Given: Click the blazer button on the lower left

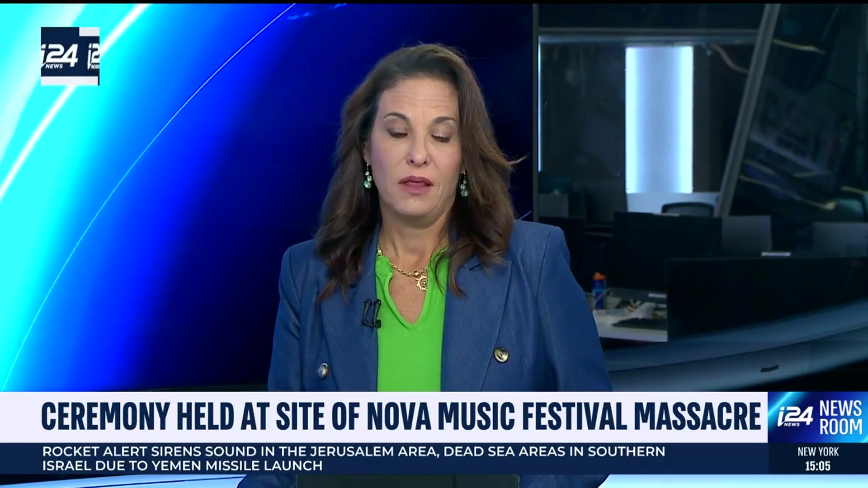Looking at the screenshot, I should tap(322, 371).
